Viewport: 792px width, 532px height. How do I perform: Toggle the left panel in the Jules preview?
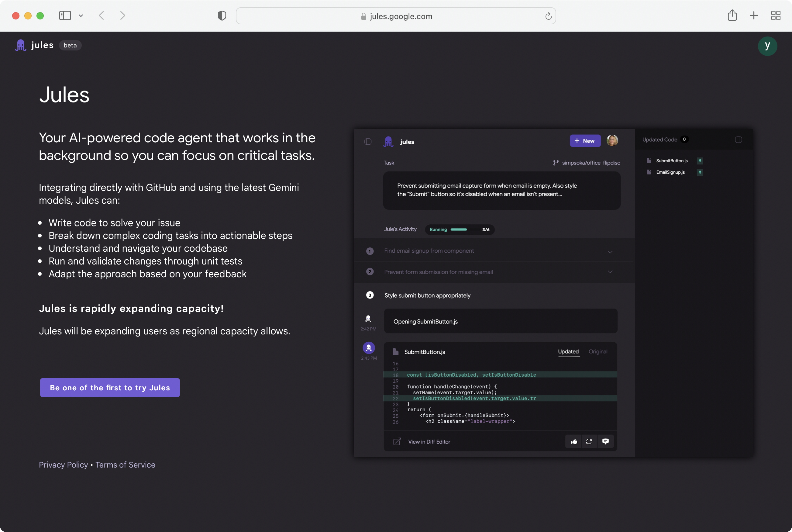(368, 141)
